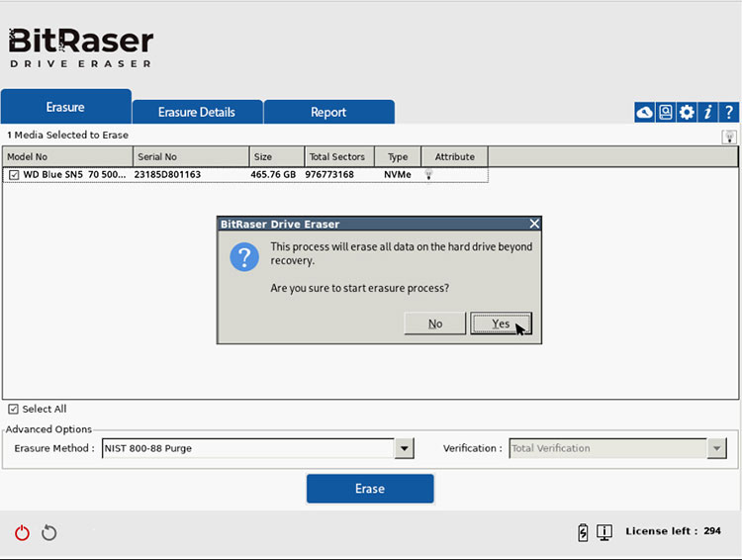Toggle the Select All checkbox
The width and height of the screenshot is (742, 560).
coord(13,409)
